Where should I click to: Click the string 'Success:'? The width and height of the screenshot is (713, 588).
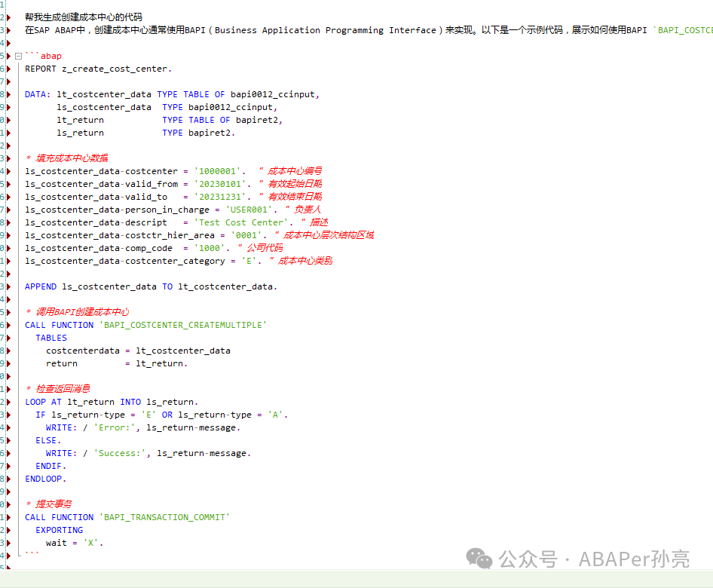tap(120, 453)
